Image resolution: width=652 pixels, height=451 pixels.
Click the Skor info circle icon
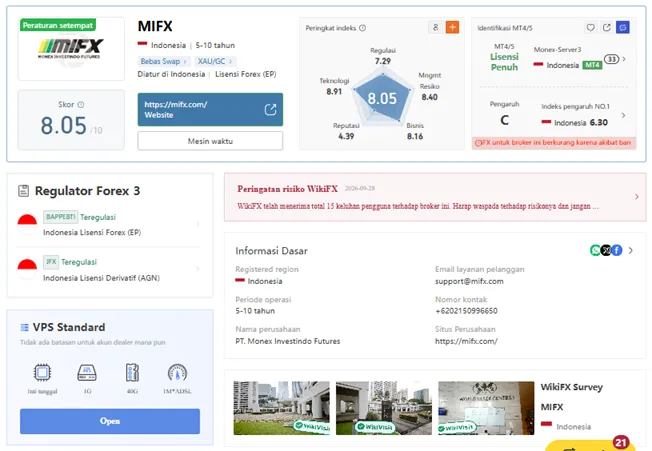click(x=81, y=104)
